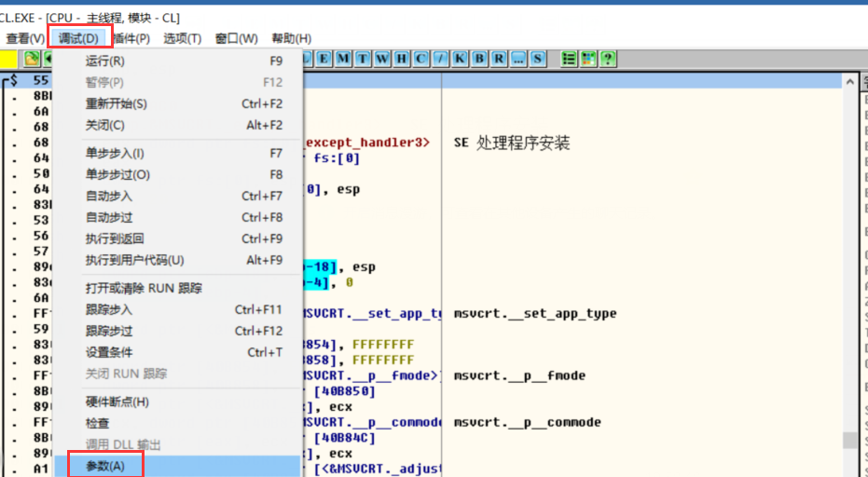The height and width of the screenshot is (477, 868).
Task: Close the open 调试(D) menu
Action: 78,38
